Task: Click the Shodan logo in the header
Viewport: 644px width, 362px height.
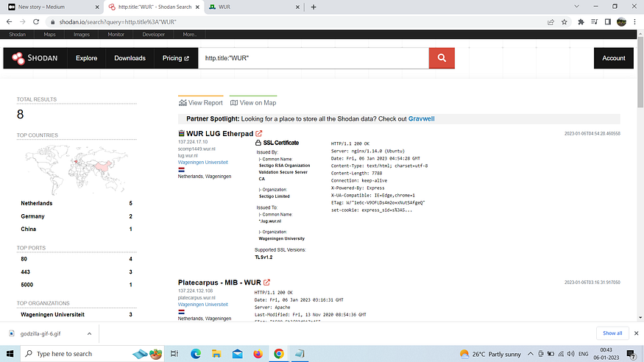Action: tap(35, 58)
